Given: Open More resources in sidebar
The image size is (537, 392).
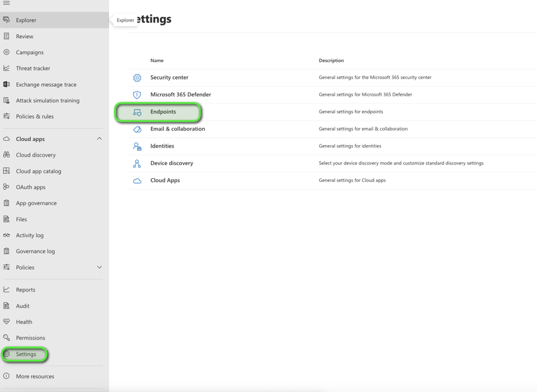Looking at the screenshot, I should [x=35, y=376].
